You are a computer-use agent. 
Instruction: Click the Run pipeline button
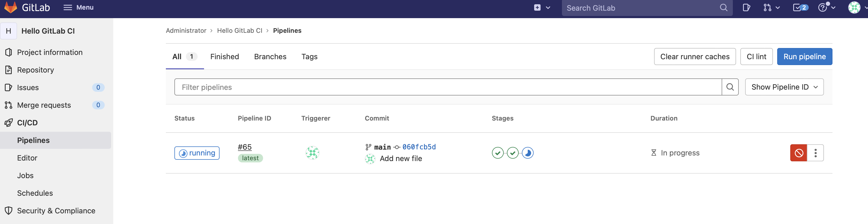coord(804,57)
